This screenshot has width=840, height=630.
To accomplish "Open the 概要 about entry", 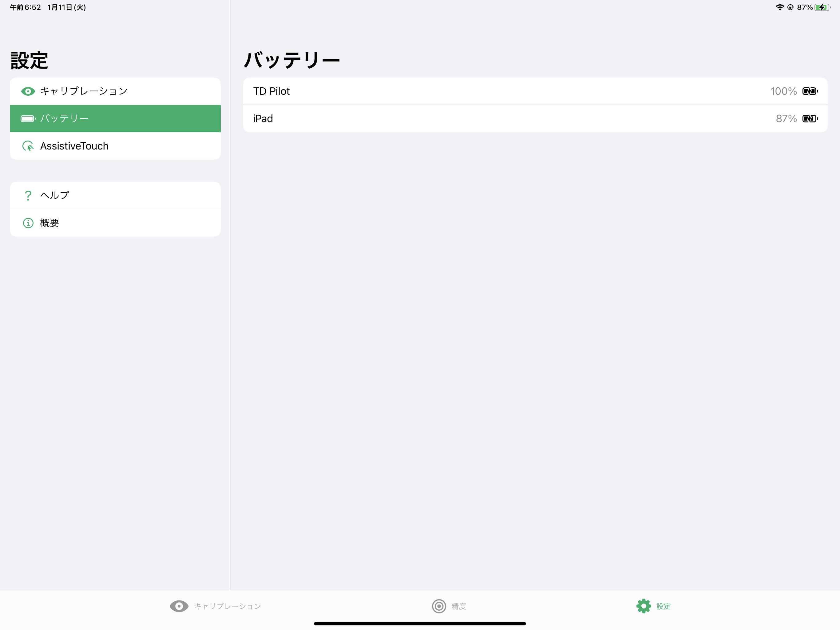I will click(115, 223).
